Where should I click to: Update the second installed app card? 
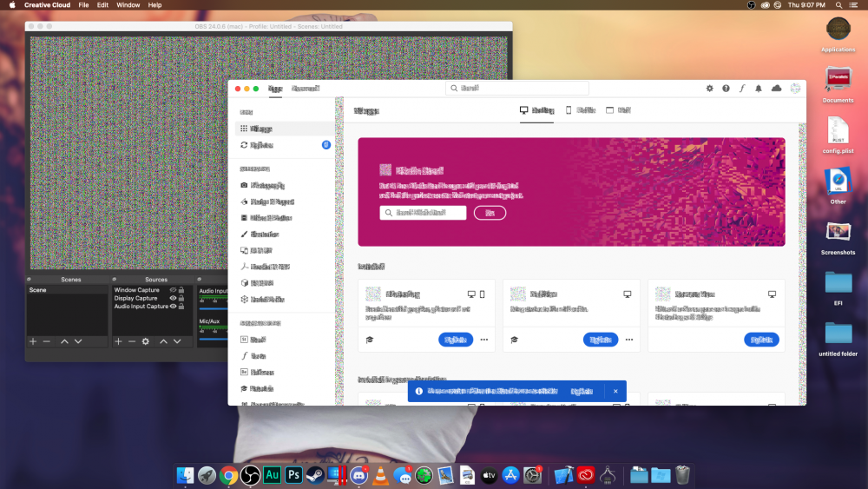(601, 340)
